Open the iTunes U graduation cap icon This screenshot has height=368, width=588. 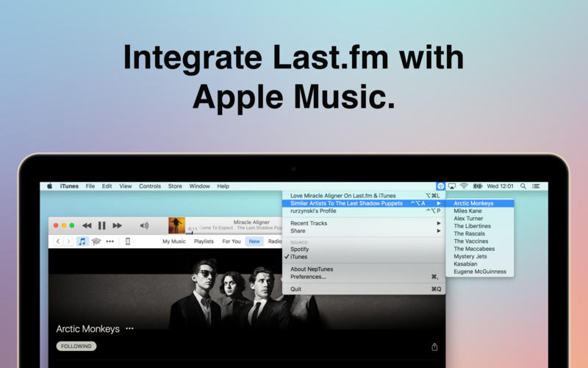click(x=96, y=241)
